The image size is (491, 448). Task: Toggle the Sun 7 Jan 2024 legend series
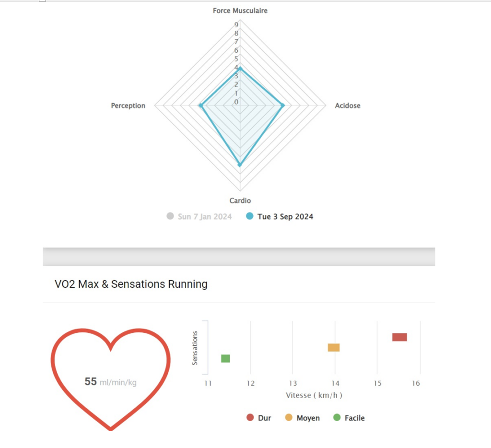[x=199, y=216]
